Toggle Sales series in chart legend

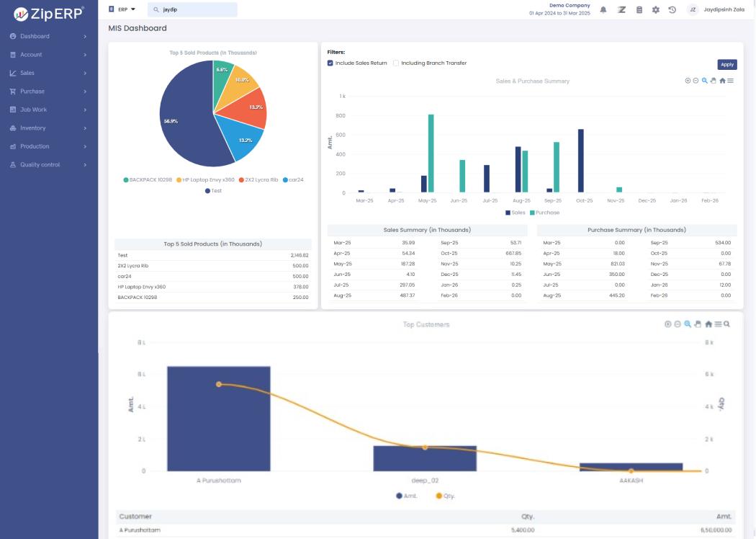[x=516, y=213]
